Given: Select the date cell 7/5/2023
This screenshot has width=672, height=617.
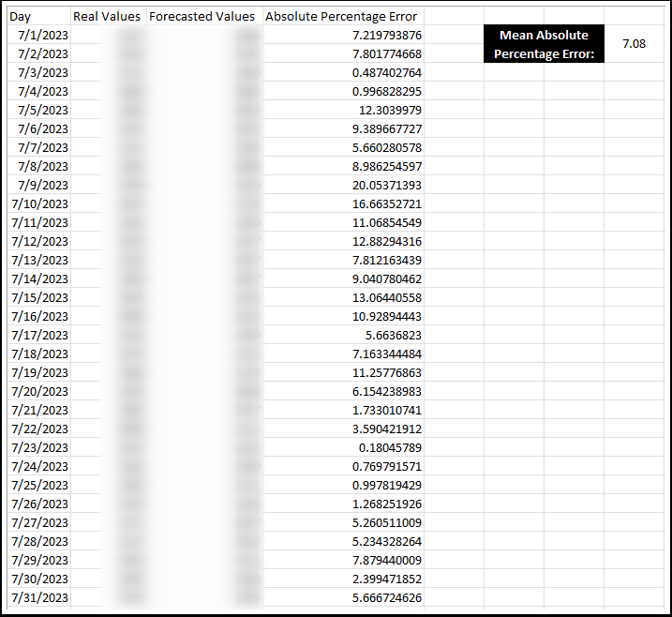Looking at the screenshot, I should (x=39, y=111).
